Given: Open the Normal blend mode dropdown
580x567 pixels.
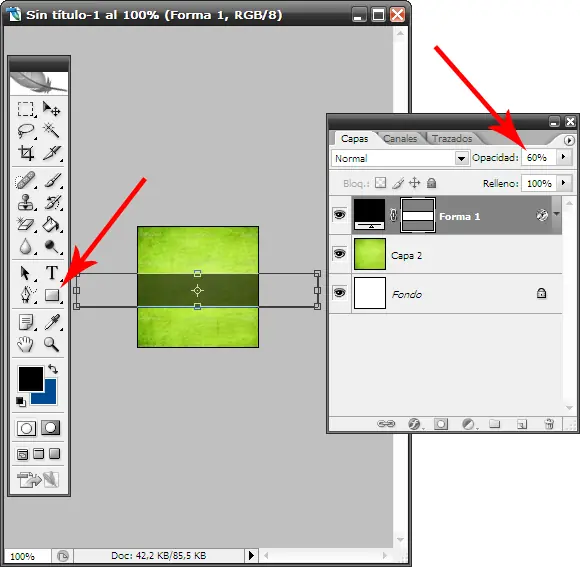Looking at the screenshot, I should click(461, 159).
